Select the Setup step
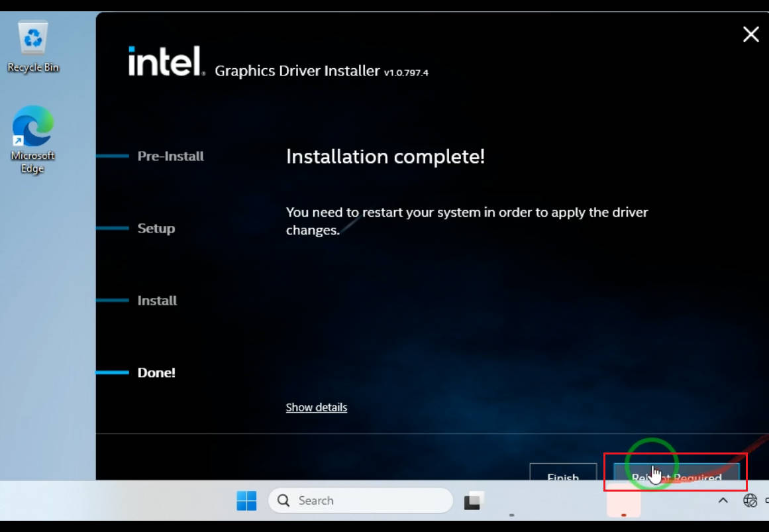The image size is (769, 532). click(x=156, y=229)
